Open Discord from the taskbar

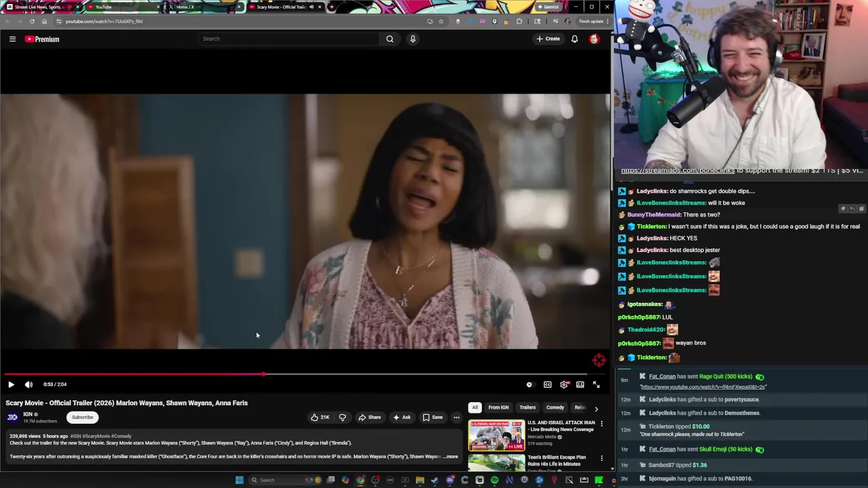(x=450, y=480)
